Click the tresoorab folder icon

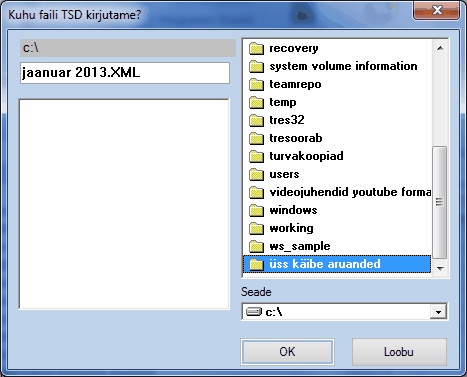coord(256,139)
